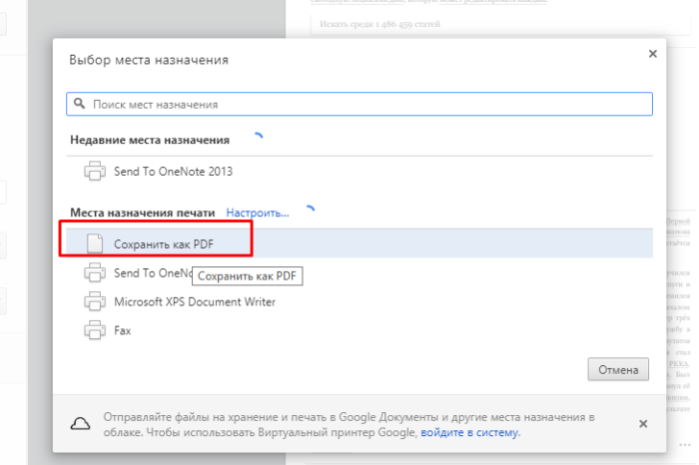Click the printer icon beside Microsoft XPS Document Writer
Image resolution: width=699 pixels, height=465 pixels.
click(95, 301)
